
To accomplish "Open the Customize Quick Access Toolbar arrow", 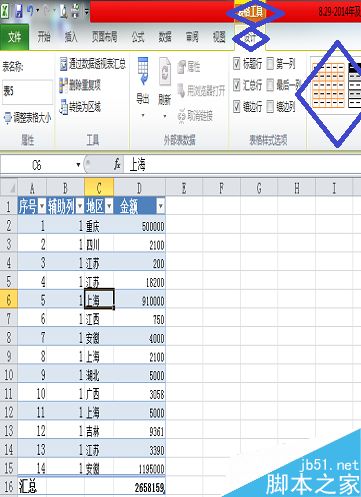I will click(x=86, y=12).
